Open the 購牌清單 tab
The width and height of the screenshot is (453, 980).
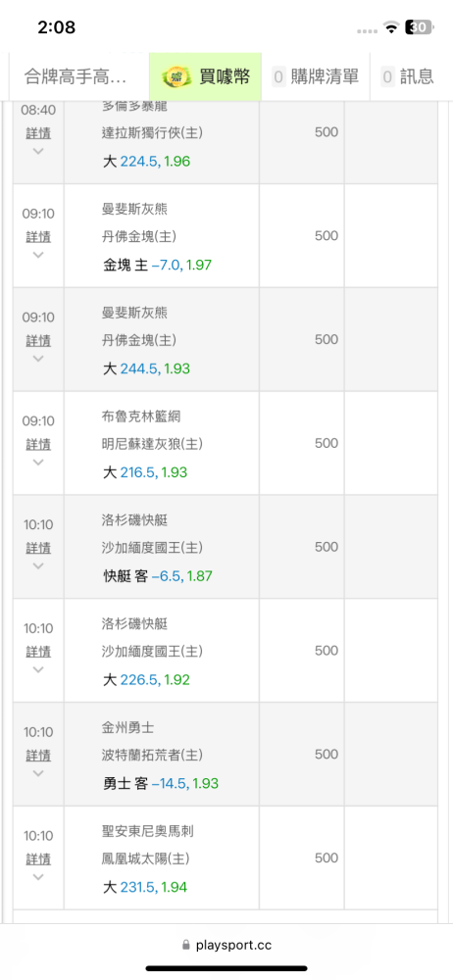316,76
